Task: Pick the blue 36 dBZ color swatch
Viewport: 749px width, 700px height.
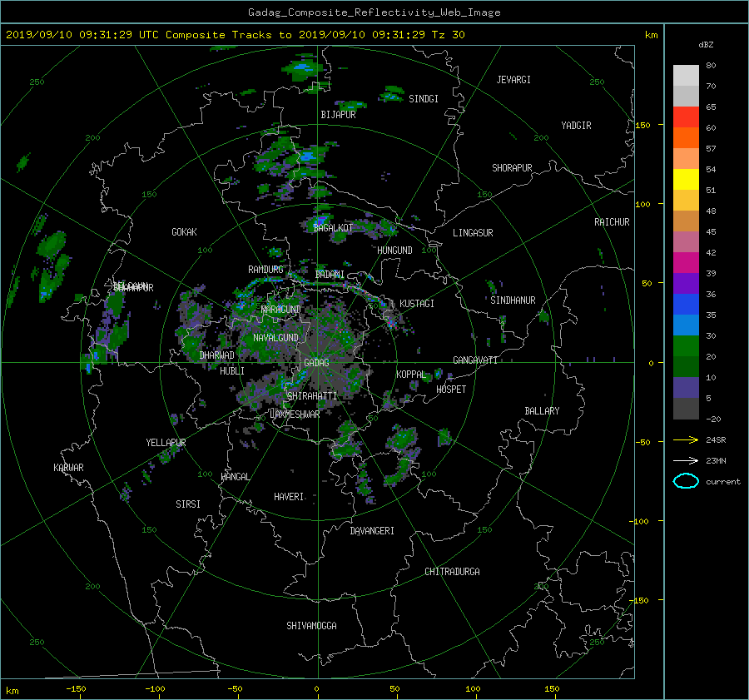Action: tap(686, 304)
